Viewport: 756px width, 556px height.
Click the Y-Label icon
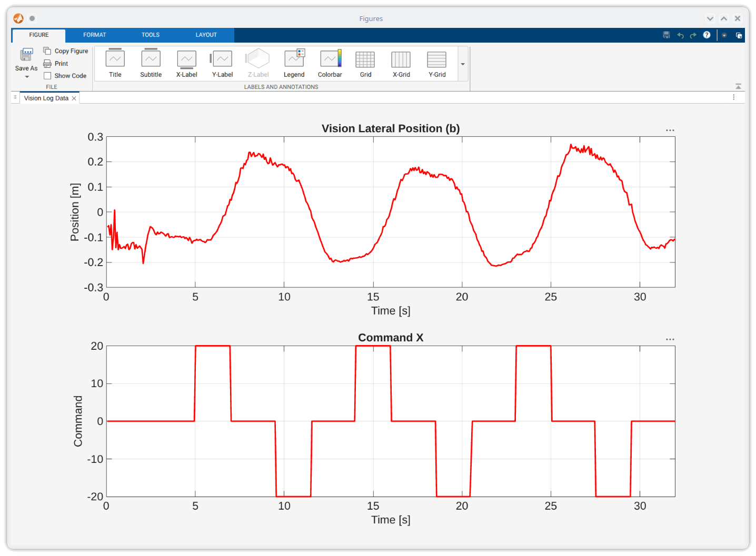coord(222,58)
